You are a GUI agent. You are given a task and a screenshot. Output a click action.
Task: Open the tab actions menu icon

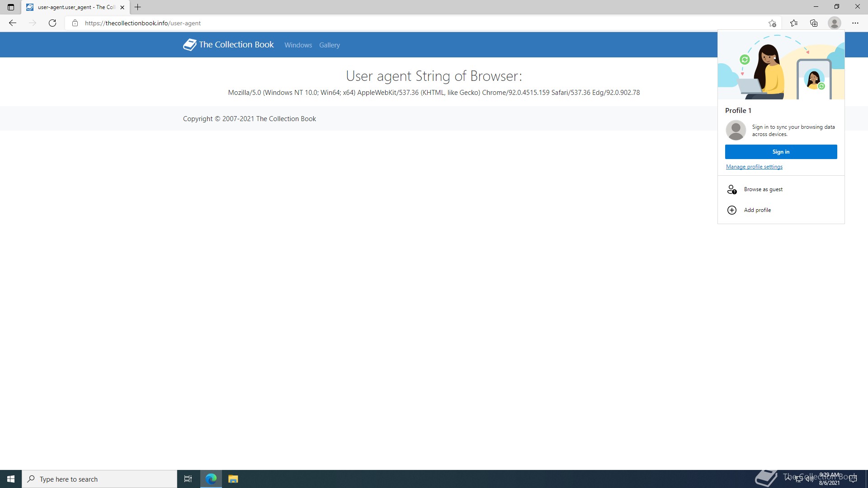coord(11,7)
